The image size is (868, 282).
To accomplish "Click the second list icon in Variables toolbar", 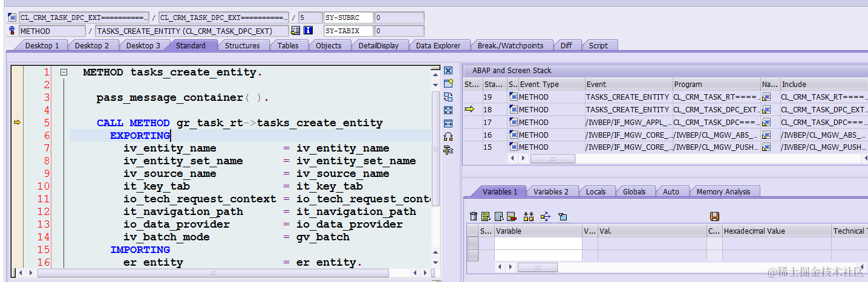I will [x=486, y=216].
